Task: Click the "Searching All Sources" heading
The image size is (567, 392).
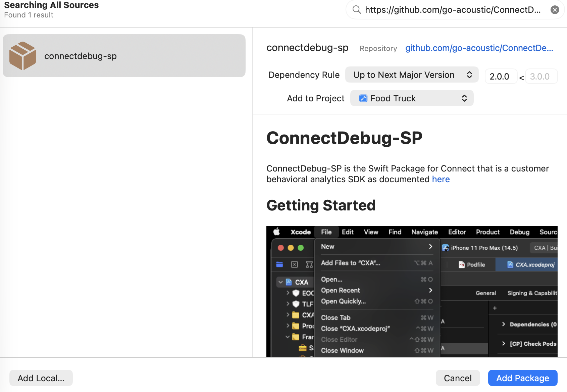Action: click(51, 5)
